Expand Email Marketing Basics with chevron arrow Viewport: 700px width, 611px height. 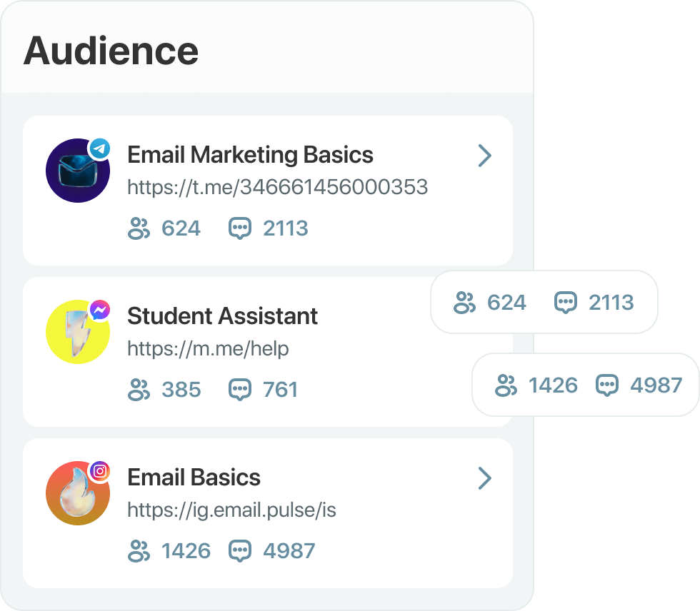(x=484, y=156)
